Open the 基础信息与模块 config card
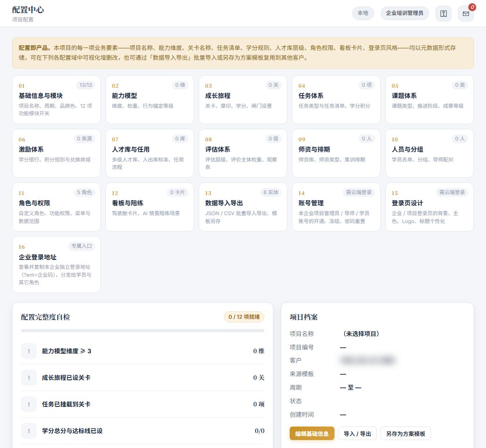Image resolution: width=486 pixels, height=448 pixels. click(56, 99)
